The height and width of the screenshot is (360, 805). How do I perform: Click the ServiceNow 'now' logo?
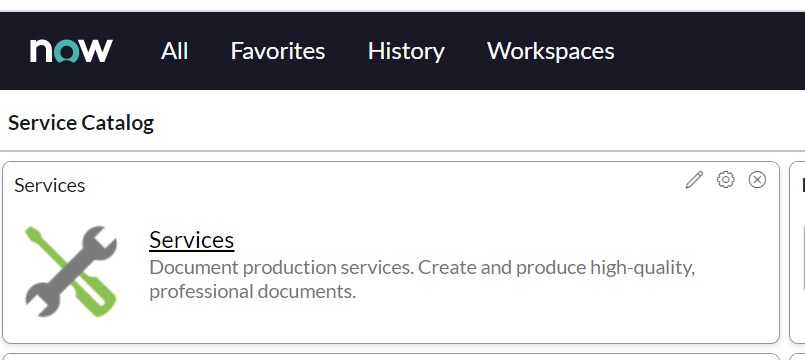[x=71, y=51]
